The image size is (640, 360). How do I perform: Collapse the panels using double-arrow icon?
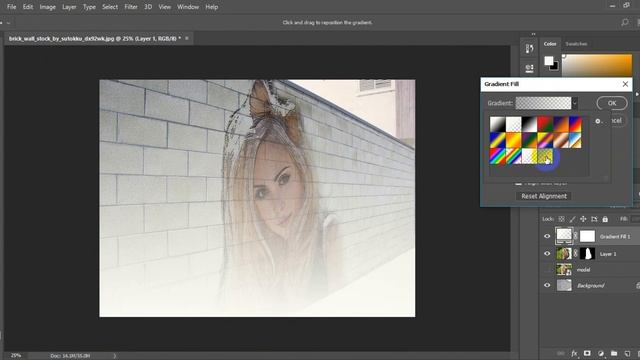533,34
